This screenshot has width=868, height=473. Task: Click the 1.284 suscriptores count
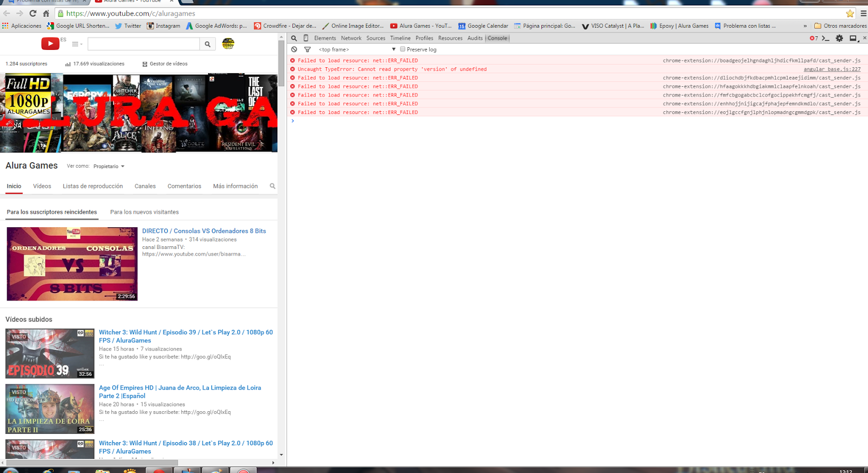coord(27,64)
